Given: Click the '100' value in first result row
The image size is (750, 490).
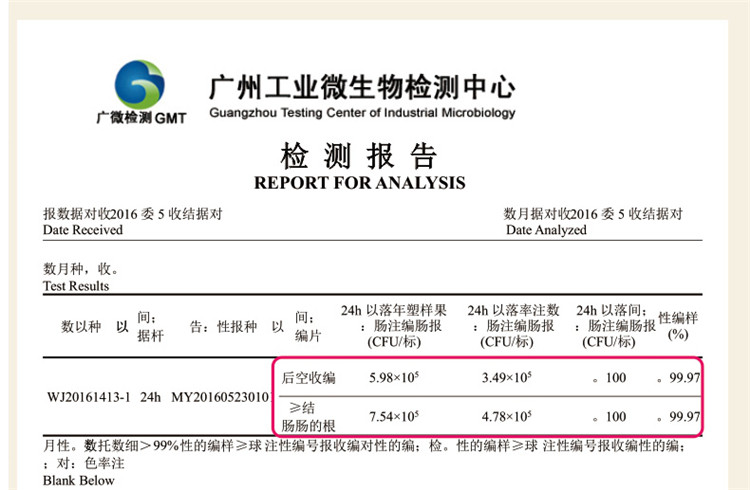Looking at the screenshot, I should coord(616,378).
